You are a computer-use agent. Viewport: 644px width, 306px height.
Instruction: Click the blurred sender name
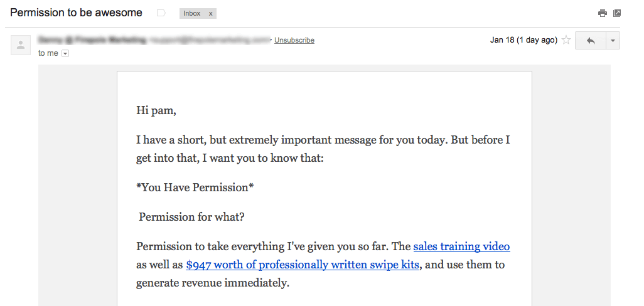tap(92, 40)
